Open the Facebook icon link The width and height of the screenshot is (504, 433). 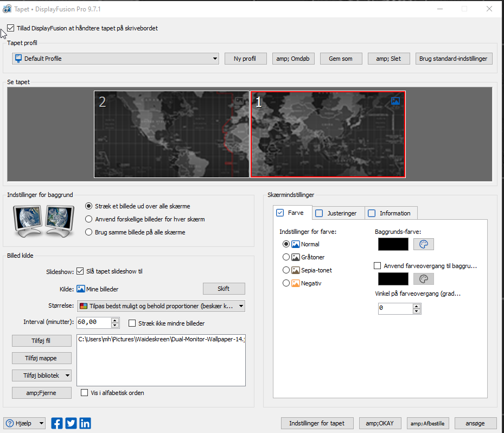pos(57,423)
